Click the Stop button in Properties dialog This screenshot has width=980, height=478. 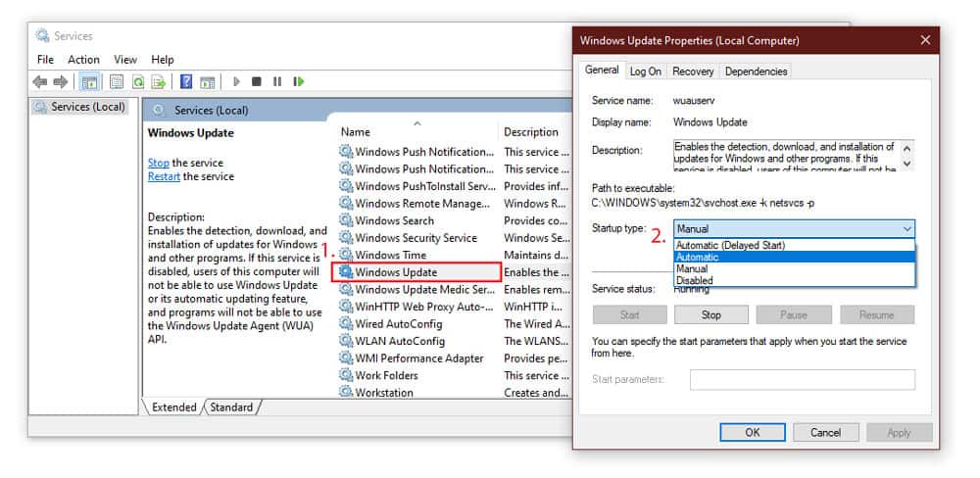click(711, 315)
